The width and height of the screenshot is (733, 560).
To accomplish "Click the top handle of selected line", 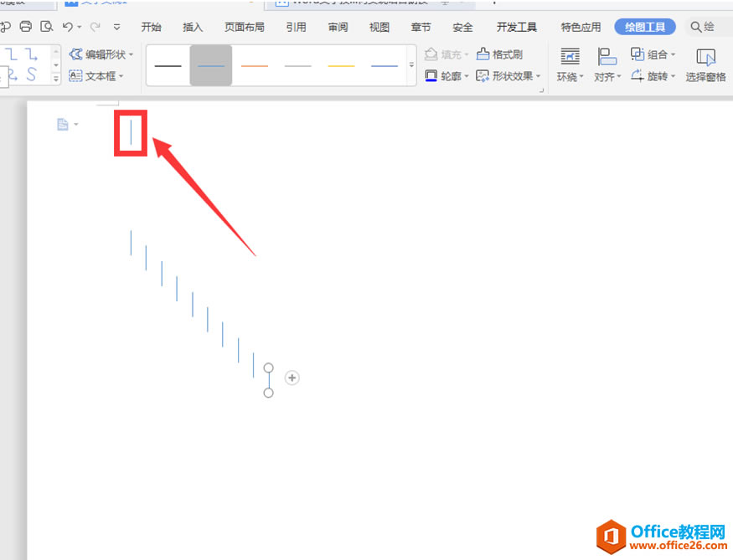I will point(268,368).
